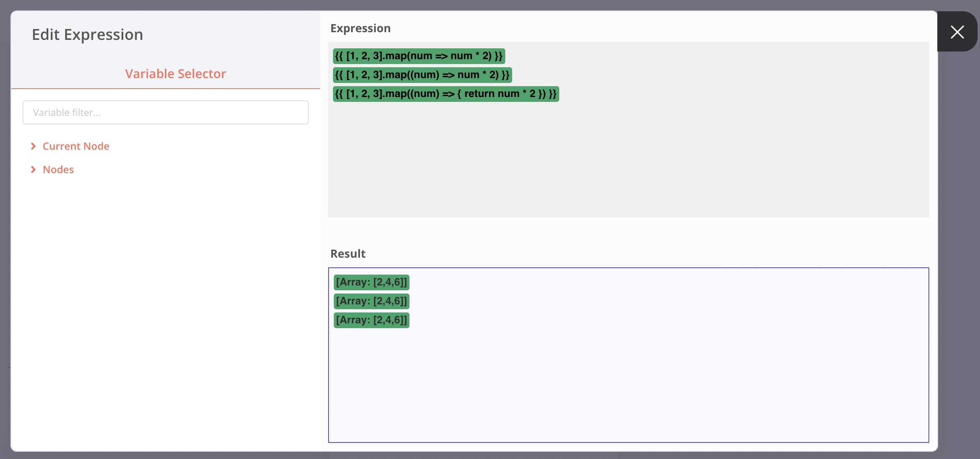Click empty area of Result box

click(x=628, y=382)
